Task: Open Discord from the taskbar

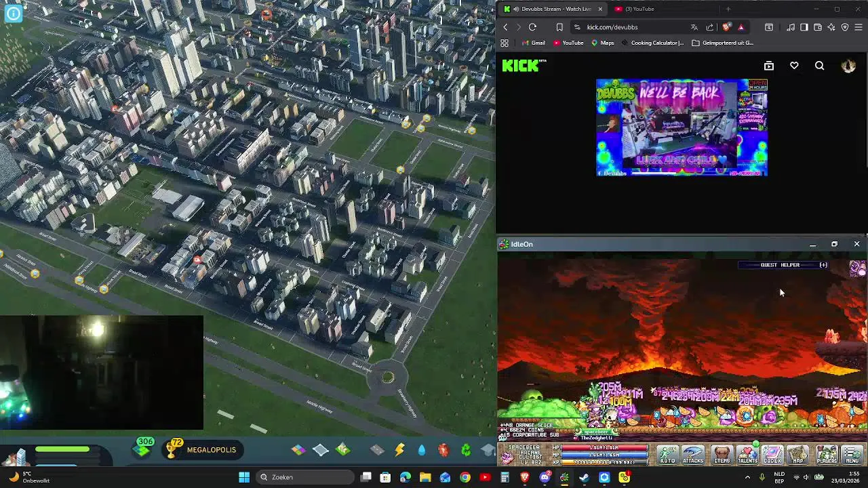Action: tap(545, 477)
